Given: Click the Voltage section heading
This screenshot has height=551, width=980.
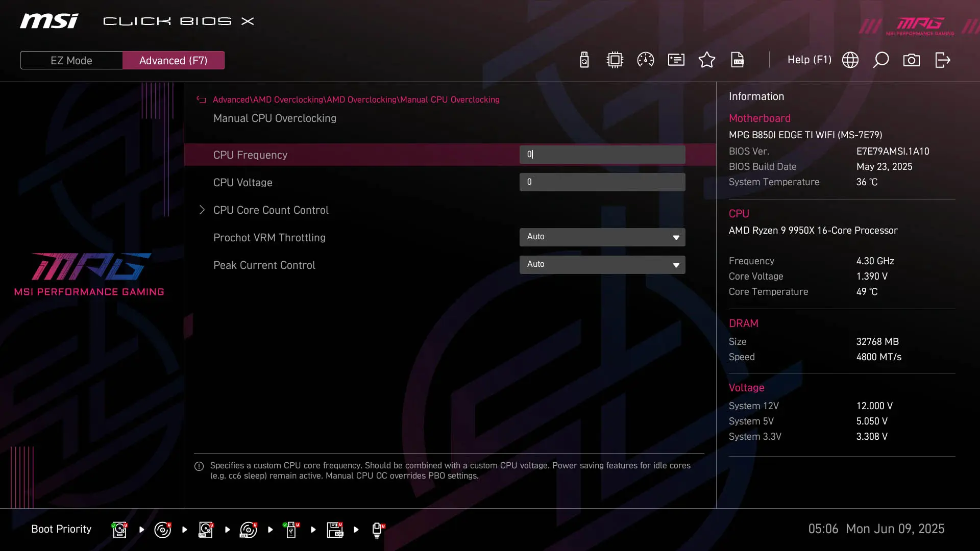Looking at the screenshot, I should coord(746,388).
